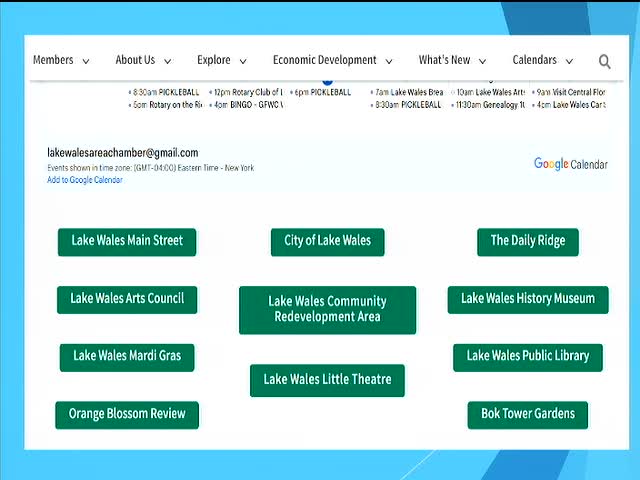Visit The Daily Ridge button
This screenshot has height=480, width=640.
[x=528, y=242]
